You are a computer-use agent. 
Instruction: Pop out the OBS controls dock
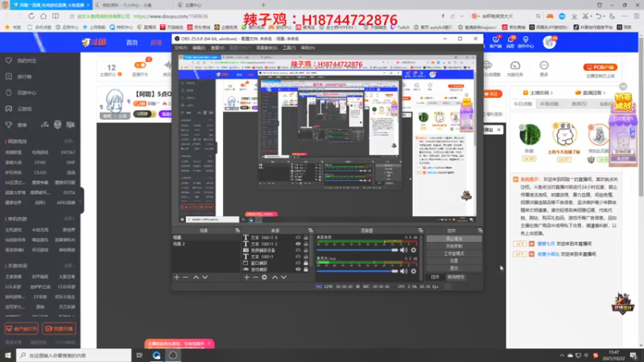pos(480,231)
